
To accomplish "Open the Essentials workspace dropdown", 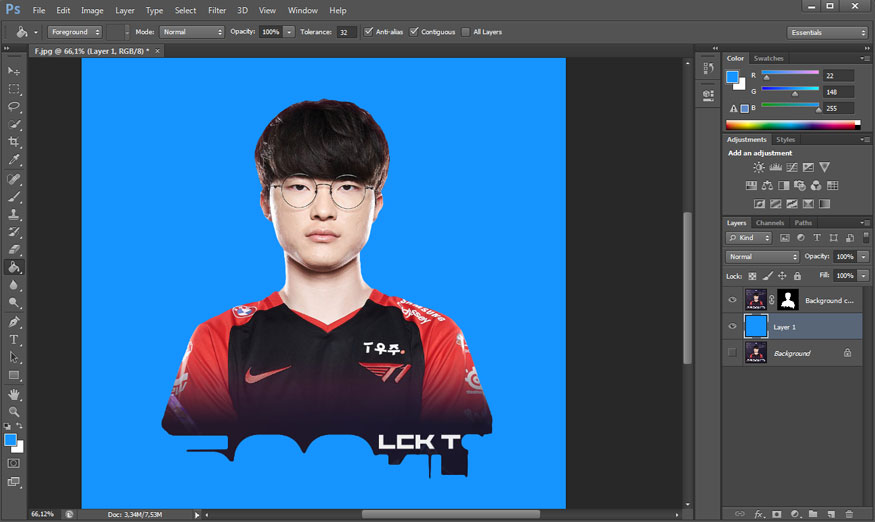I will click(827, 32).
